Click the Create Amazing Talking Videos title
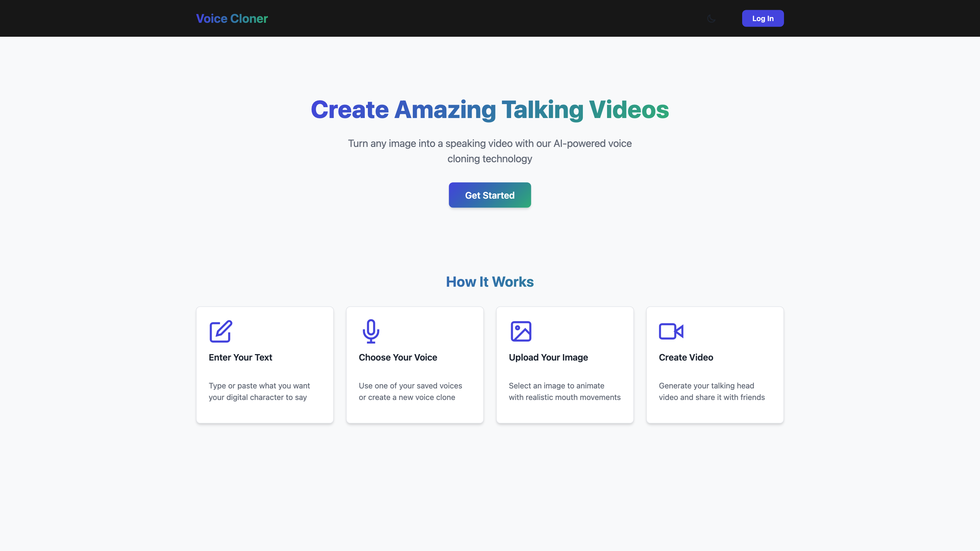The height and width of the screenshot is (551, 980). tap(490, 110)
